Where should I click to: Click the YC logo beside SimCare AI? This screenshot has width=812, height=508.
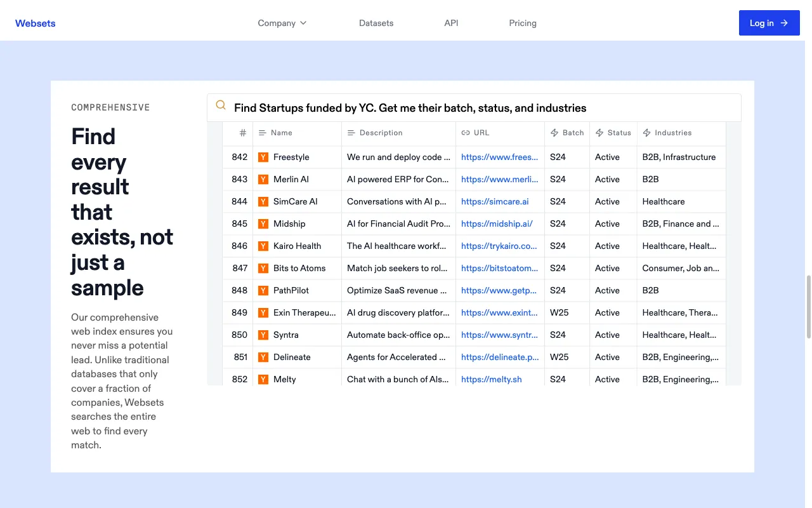pyautogui.click(x=263, y=201)
